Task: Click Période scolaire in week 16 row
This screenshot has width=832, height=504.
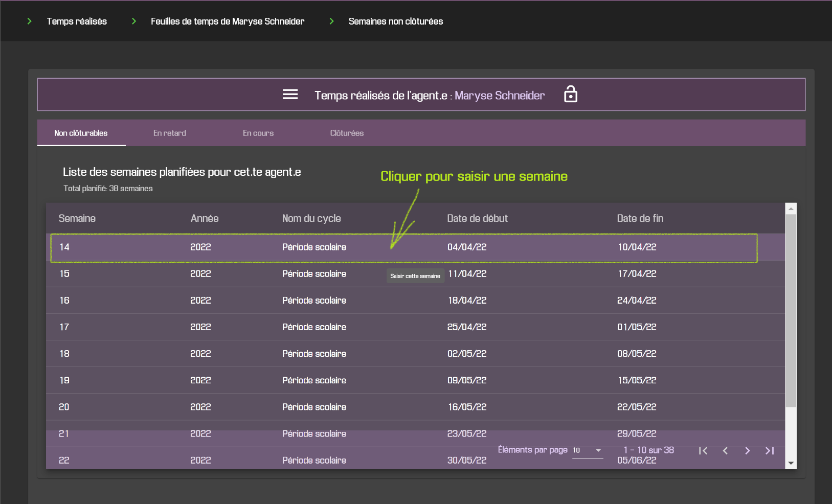Action: [314, 300]
